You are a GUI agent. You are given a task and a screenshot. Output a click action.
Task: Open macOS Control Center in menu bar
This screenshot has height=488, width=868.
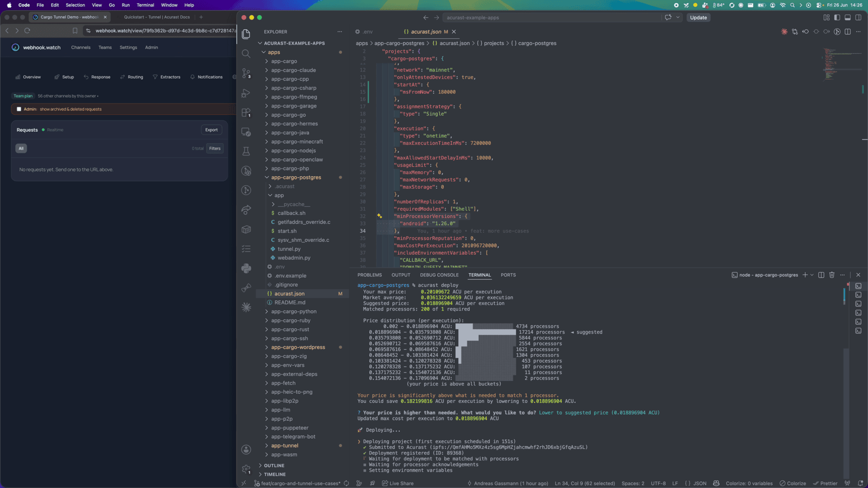(819, 5)
